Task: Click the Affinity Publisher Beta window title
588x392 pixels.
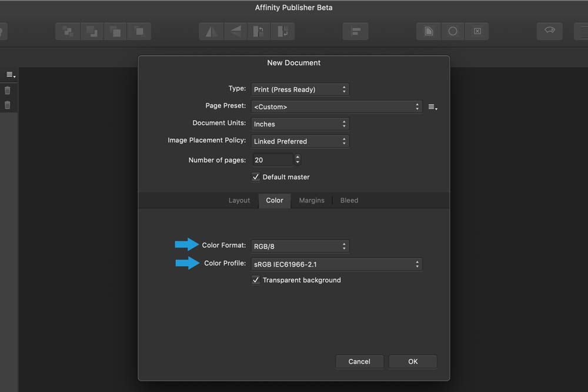Action: pos(293,8)
